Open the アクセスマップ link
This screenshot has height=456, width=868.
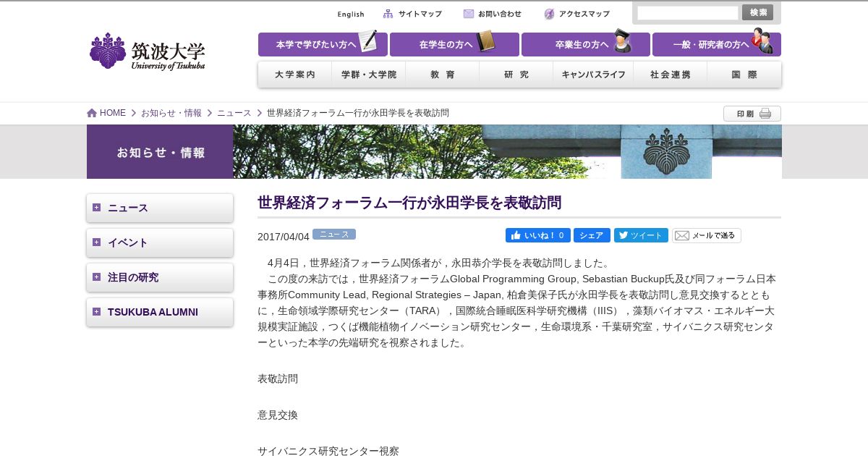click(x=584, y=14)
